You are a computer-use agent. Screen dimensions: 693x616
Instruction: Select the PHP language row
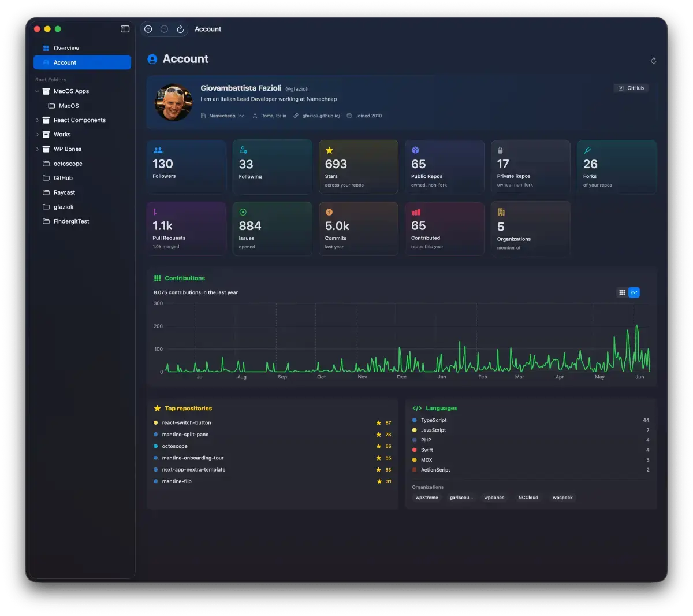pyautogui.click(x=531, y=440)
